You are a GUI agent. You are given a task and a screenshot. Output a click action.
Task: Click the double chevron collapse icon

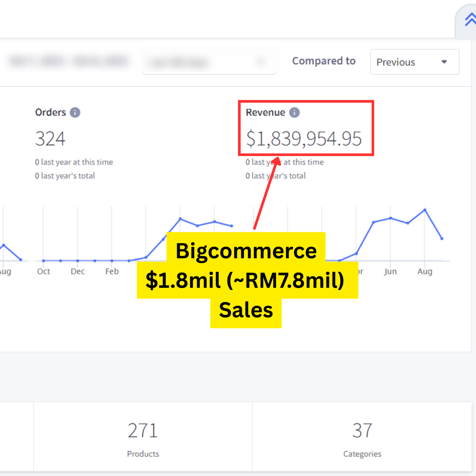pyautogui.click(x=470, y=20)
